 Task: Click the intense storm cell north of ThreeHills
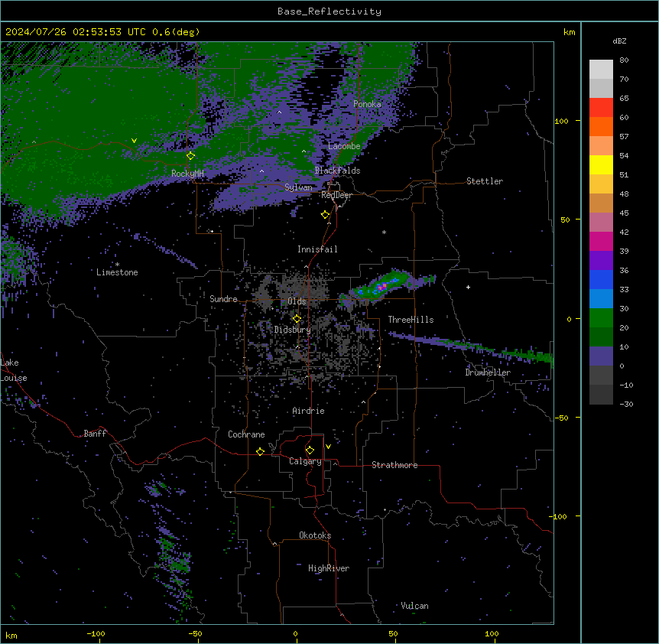tap(382, 287)
